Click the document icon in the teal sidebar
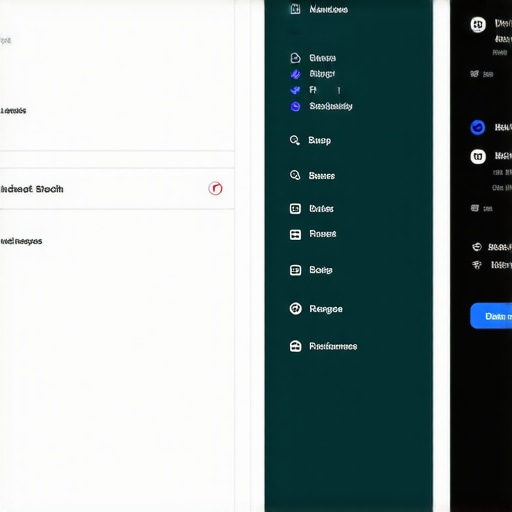This screenshot has height=512, width=512. [x=295, y=58]
